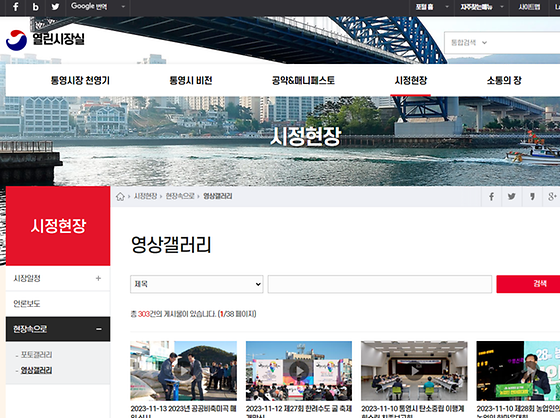The image size is (560, 418).
Task: Expand the 포털 홈 dropdown in top bar
Action: coord(432,7)
